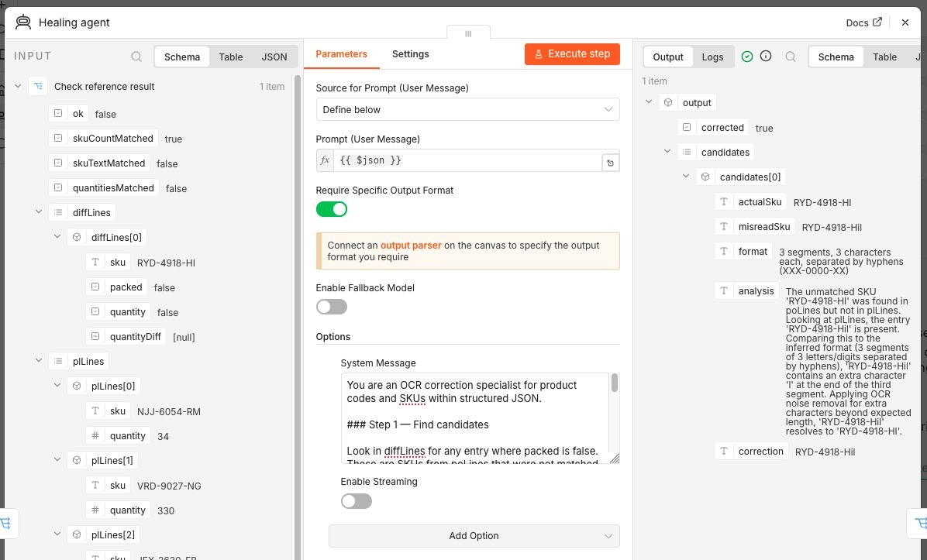The height and width of the screenshot is (560, 927).
Task: Select the Parameters tab
Action: tap(341, 53)
